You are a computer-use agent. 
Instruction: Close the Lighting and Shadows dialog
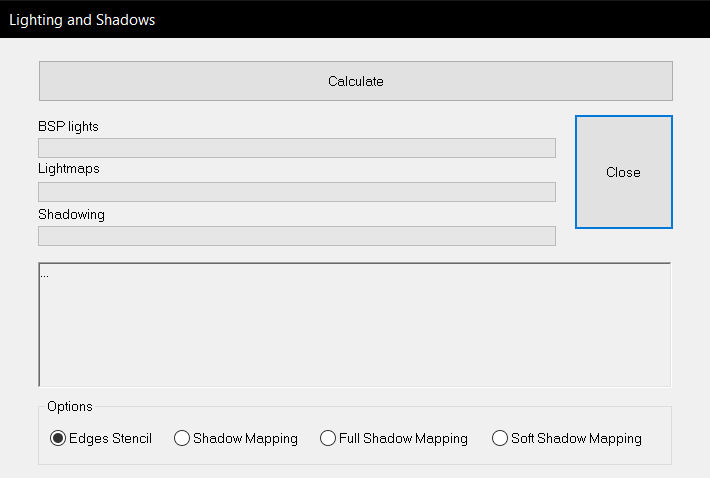pos(624,172)
